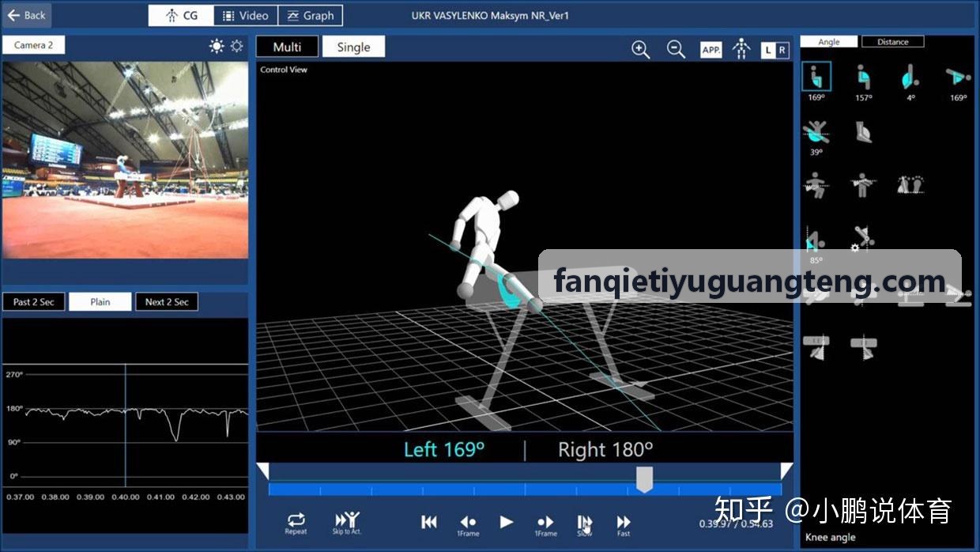Click the skeleton body figure icon
Screen dimensions: 980x552
[x=741, y=49]
